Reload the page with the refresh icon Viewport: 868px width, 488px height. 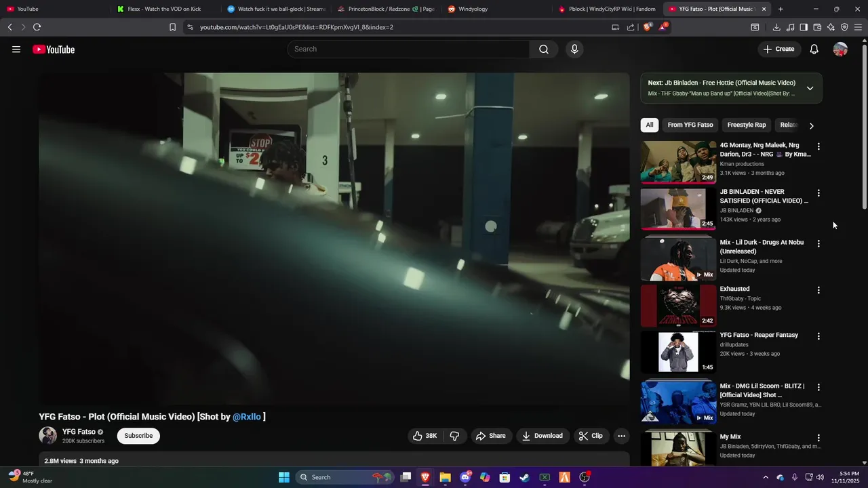pyautogui.click(x=37, y=27)
